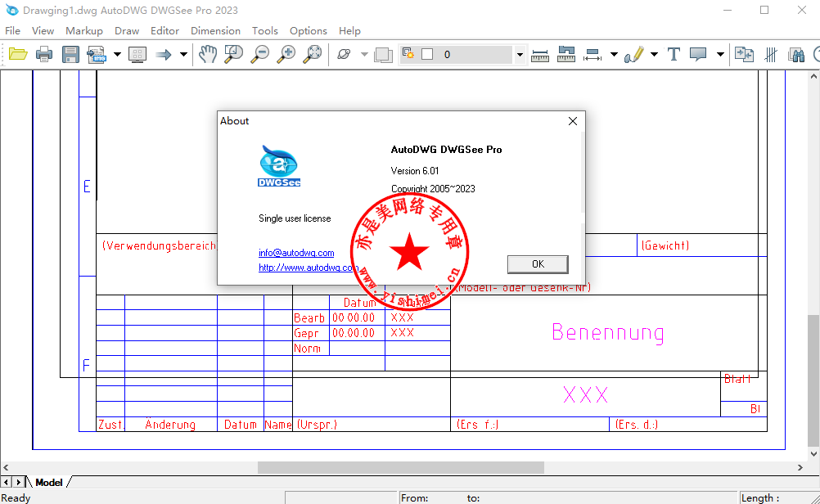
Task: Save the drawing with floppy disk icon
Action: 70,54
